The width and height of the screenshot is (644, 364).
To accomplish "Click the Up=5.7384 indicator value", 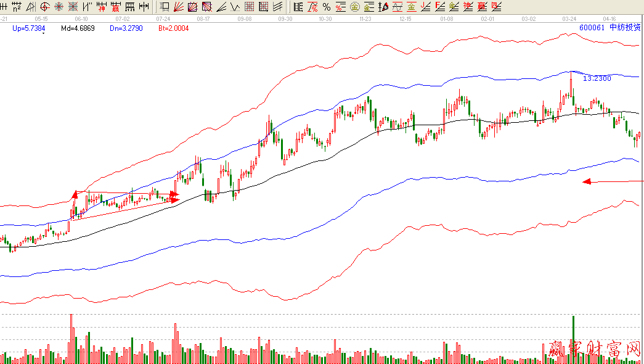I will 28,28.
